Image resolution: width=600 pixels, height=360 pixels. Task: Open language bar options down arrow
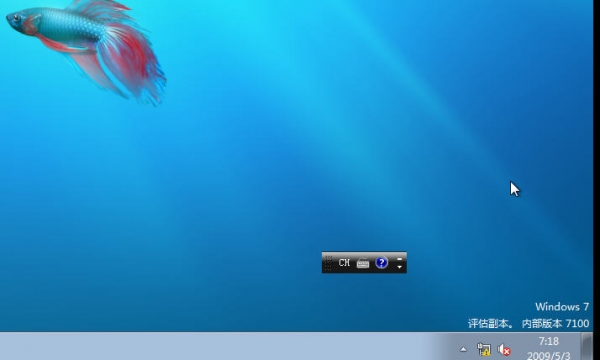point(399,267)
